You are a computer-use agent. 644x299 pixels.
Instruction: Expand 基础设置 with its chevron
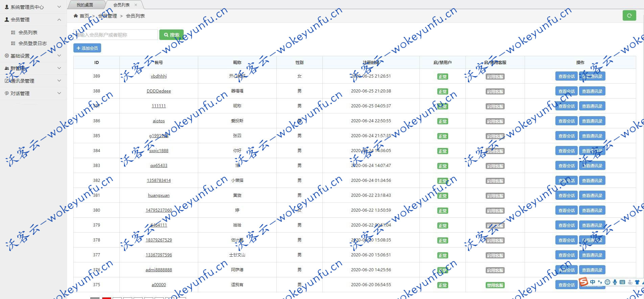click(59, 56)
